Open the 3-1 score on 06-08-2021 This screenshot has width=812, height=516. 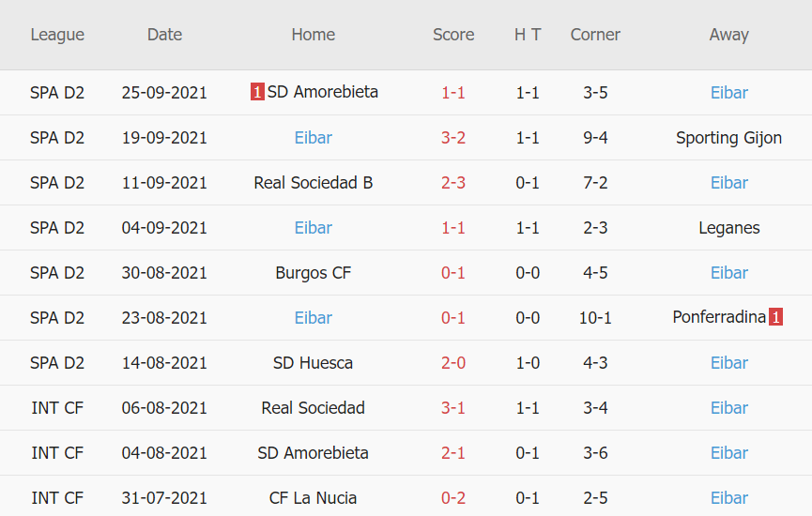click(453, 408)
